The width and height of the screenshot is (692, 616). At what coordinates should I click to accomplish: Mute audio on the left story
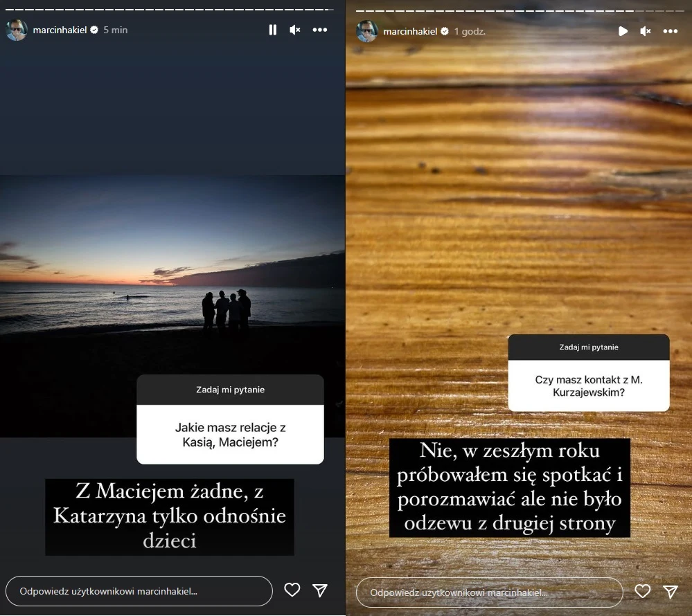[x=296, y=30]
